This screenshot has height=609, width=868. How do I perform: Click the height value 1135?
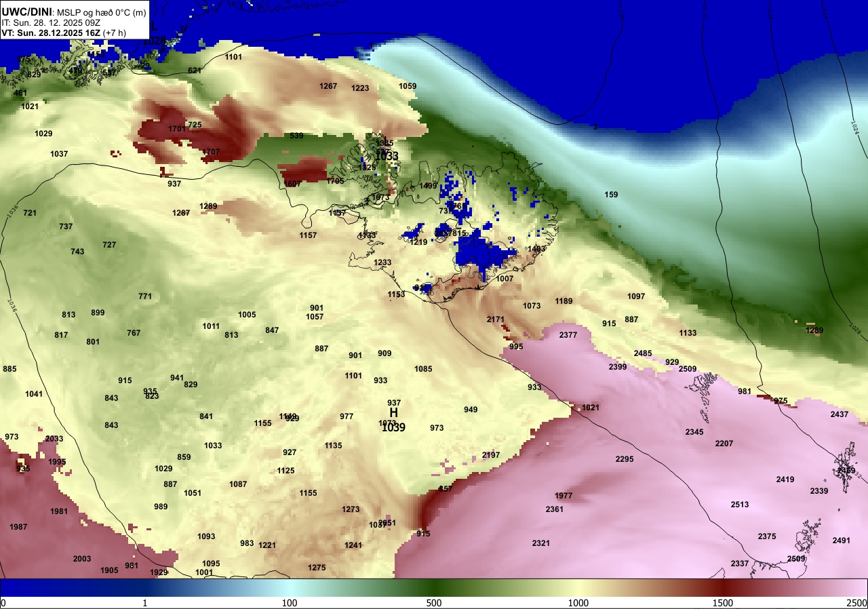(333, 446)
